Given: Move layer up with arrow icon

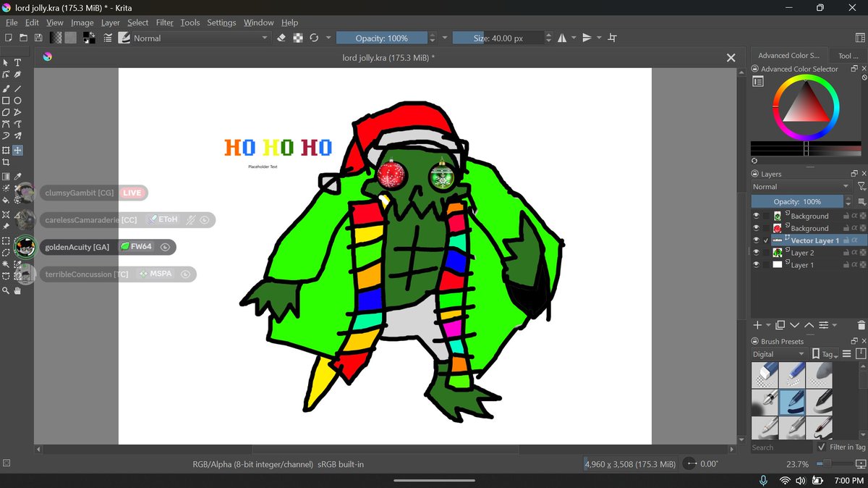Looking at the screenshot, I should click(809, 325).
